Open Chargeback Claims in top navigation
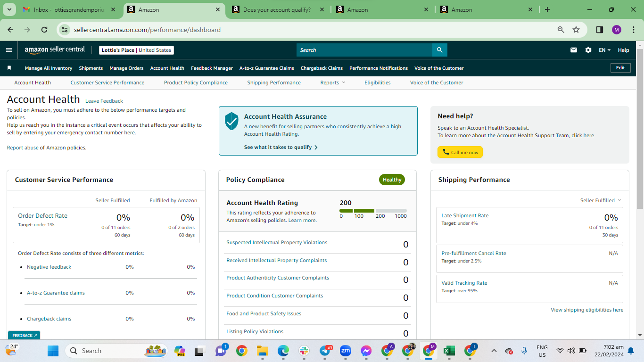The image size is (644, 362). pos(322,68)
